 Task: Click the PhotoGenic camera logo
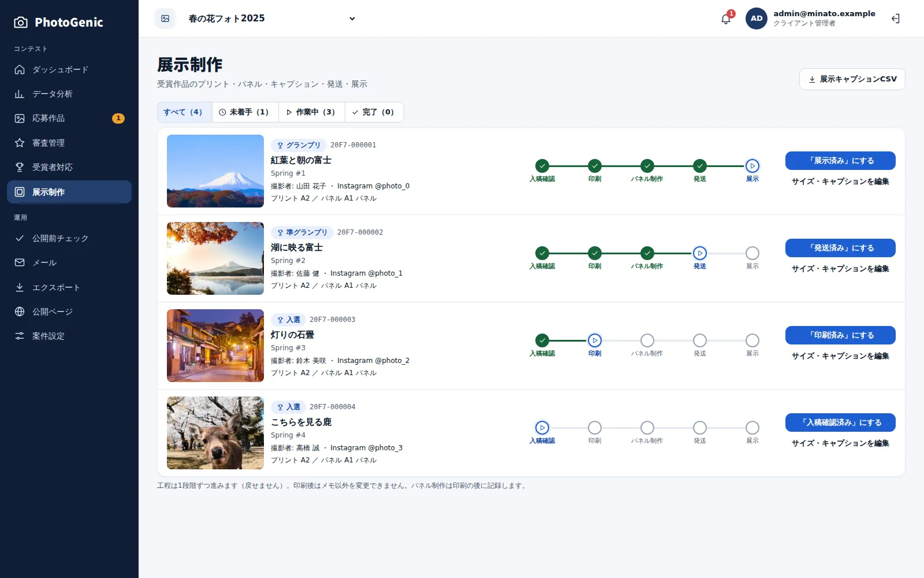[21, 23]
